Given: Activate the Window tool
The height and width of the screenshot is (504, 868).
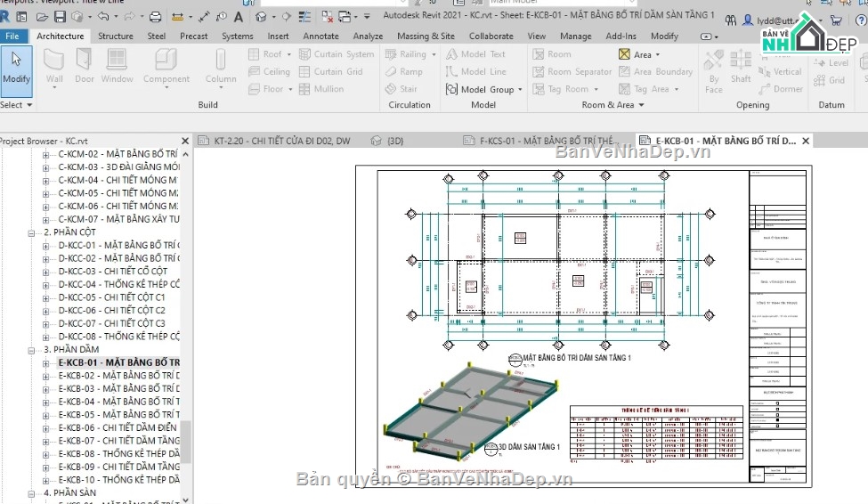Looking at the screenshot, I should coord(117,67).
